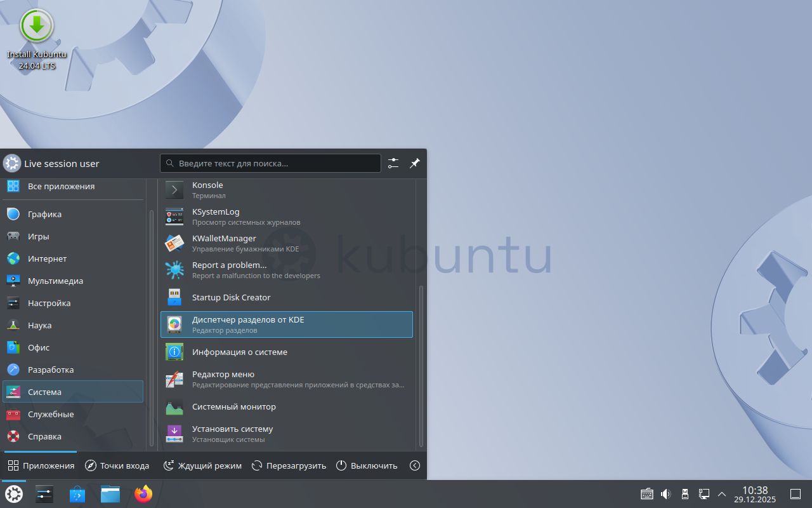The image size is (812, 508).
Task: Open Информация о системе
Action: 287,352
